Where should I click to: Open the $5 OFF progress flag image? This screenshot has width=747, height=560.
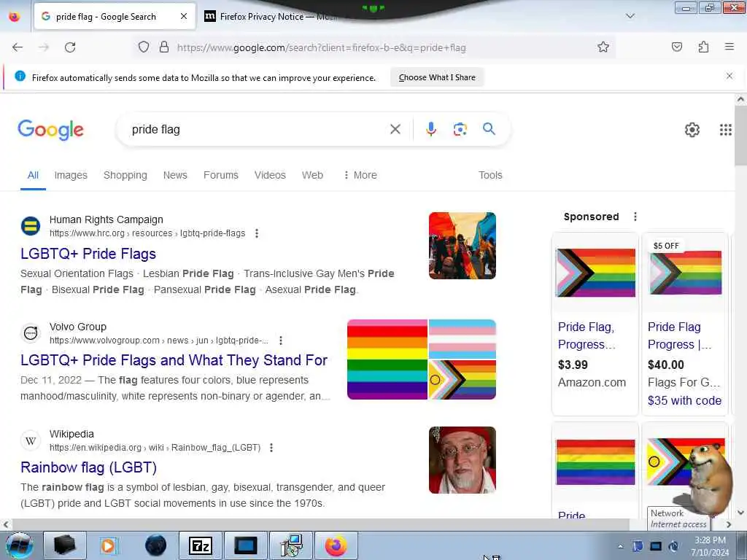[x=686, y=273]
